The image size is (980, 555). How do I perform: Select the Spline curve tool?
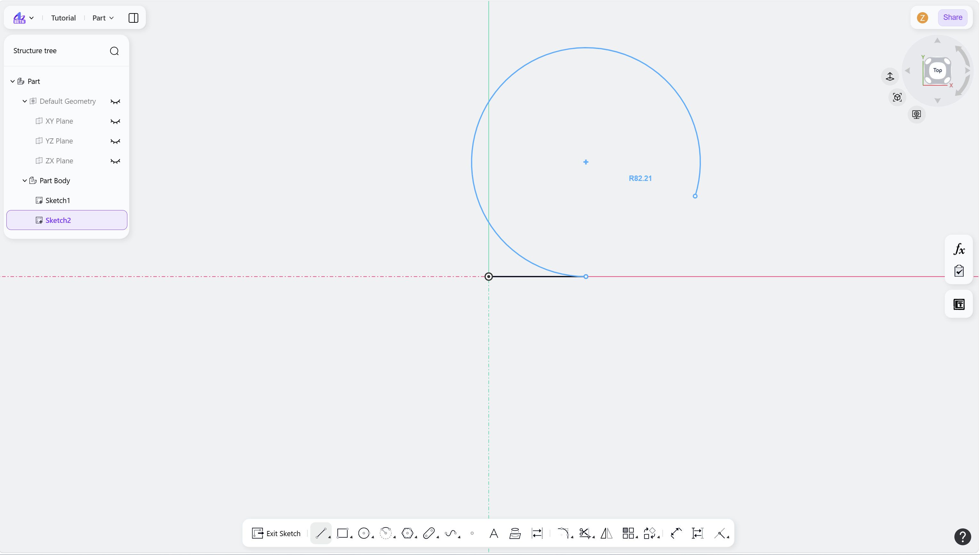click(451, 533)
